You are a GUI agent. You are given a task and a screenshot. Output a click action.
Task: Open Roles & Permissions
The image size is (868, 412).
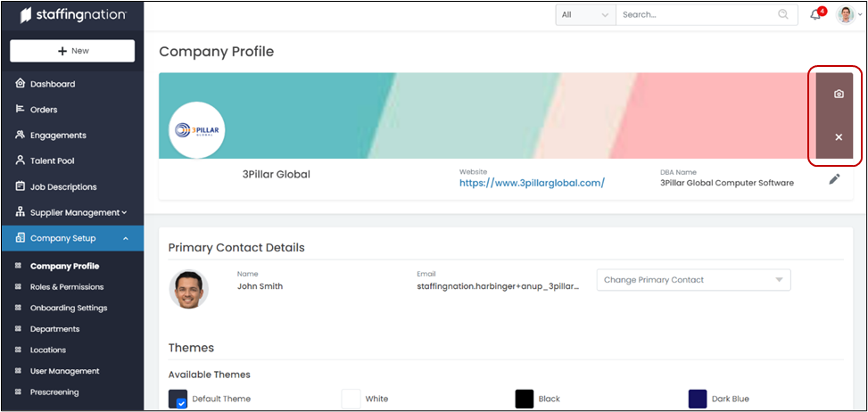pos(67,287)
